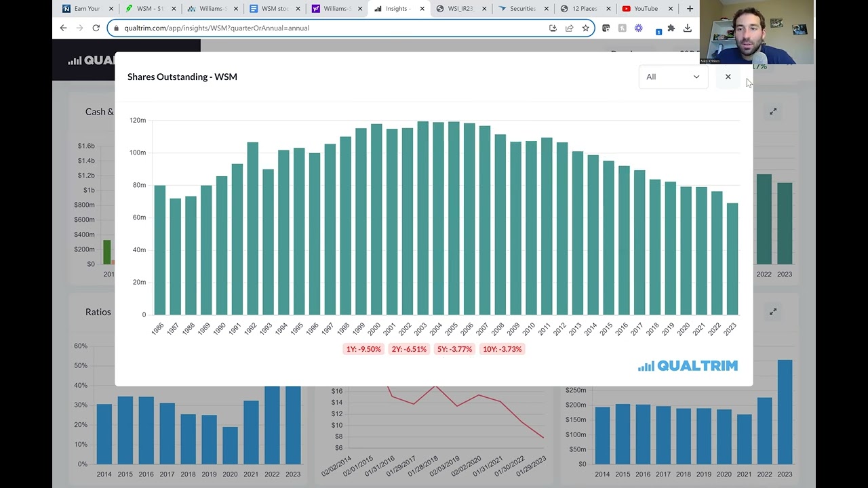The width and height of the screenshot is (868, 488).
Task: Click the browser back arrow
Action: pos(63,28)
